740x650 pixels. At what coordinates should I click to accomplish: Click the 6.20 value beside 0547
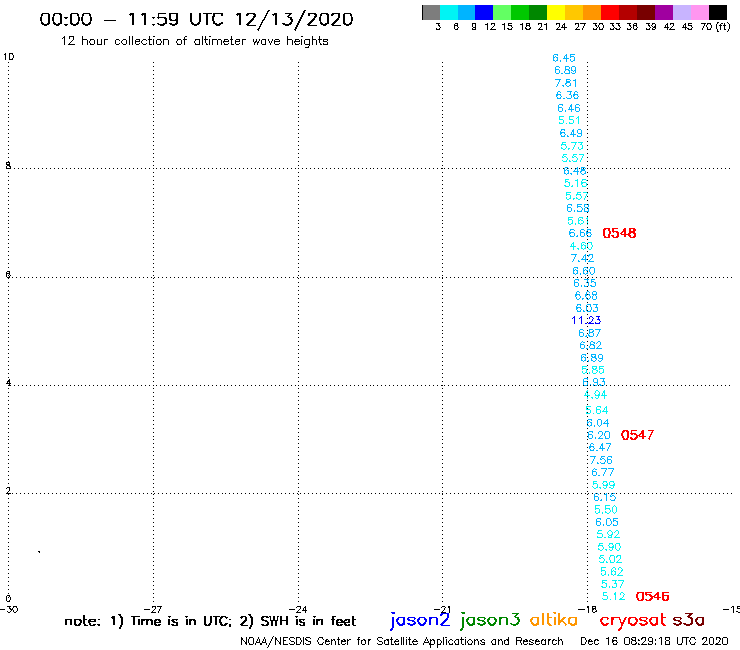coord(599,435)
